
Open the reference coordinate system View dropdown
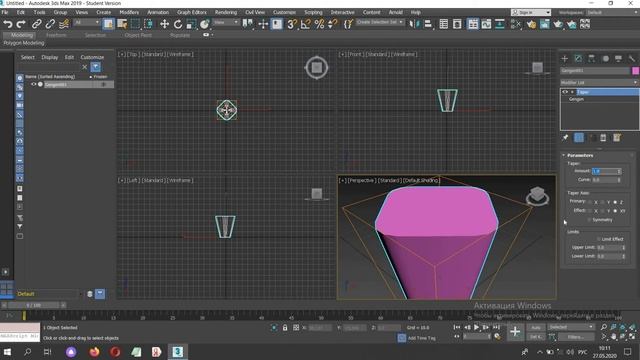click(x=226, y=22)
